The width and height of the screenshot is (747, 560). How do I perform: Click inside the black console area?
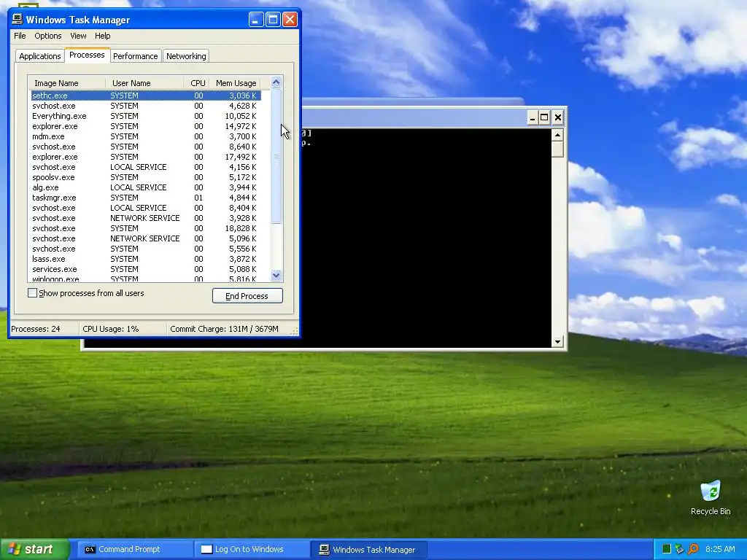pos(426,238)
